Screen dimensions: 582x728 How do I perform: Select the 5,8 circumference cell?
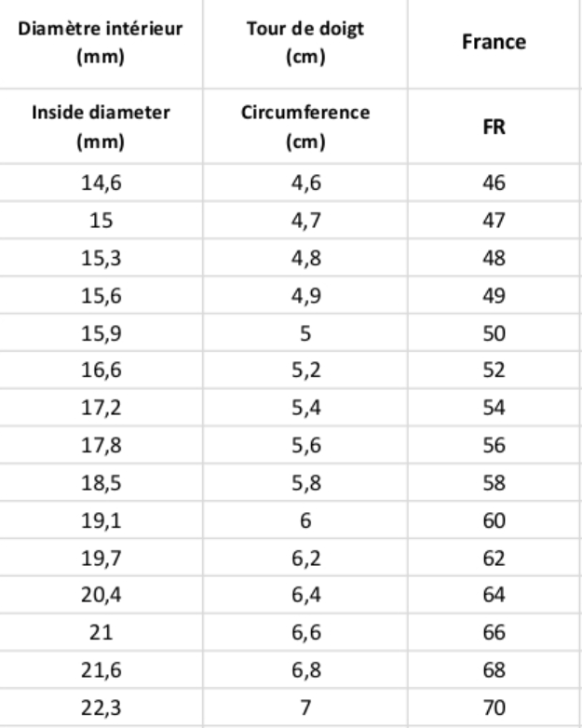(x=306, y=484)
